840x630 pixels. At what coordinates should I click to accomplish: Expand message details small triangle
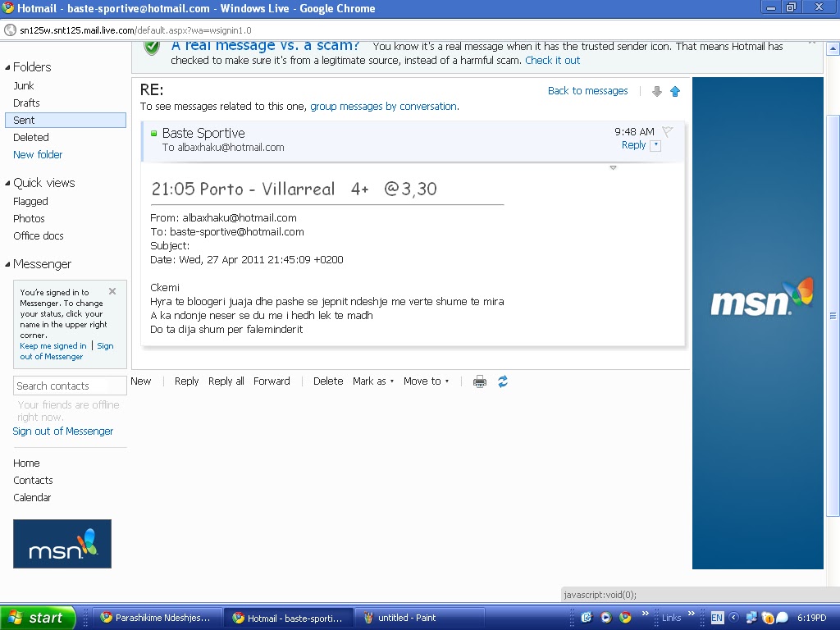(614, 167)
